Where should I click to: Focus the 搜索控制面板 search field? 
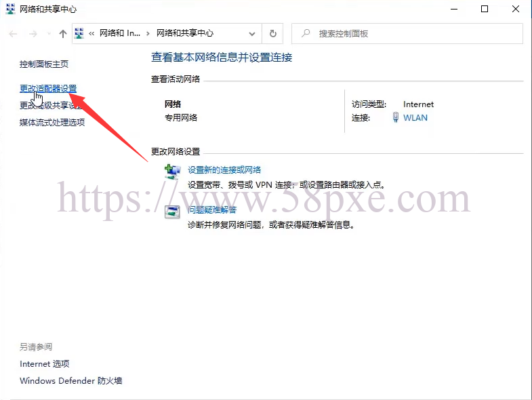tap(407, 34)
